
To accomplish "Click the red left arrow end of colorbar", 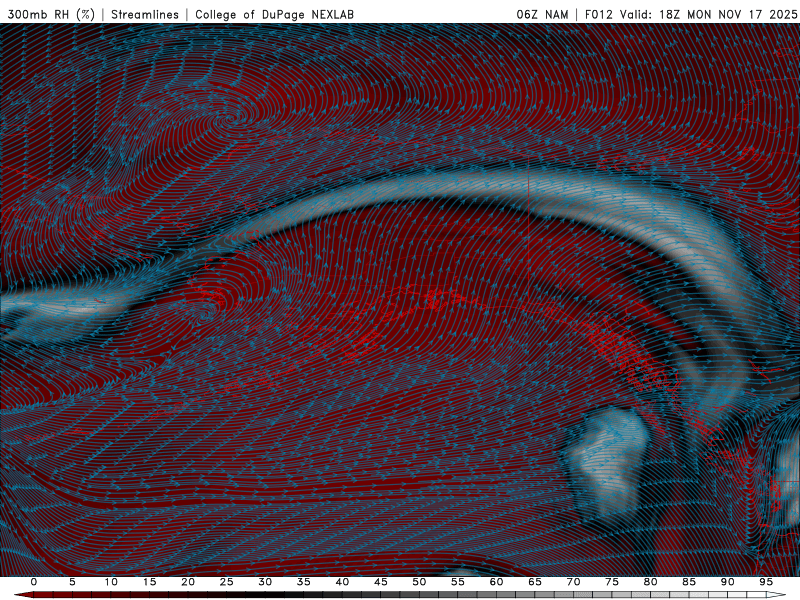I will (23, 595).
